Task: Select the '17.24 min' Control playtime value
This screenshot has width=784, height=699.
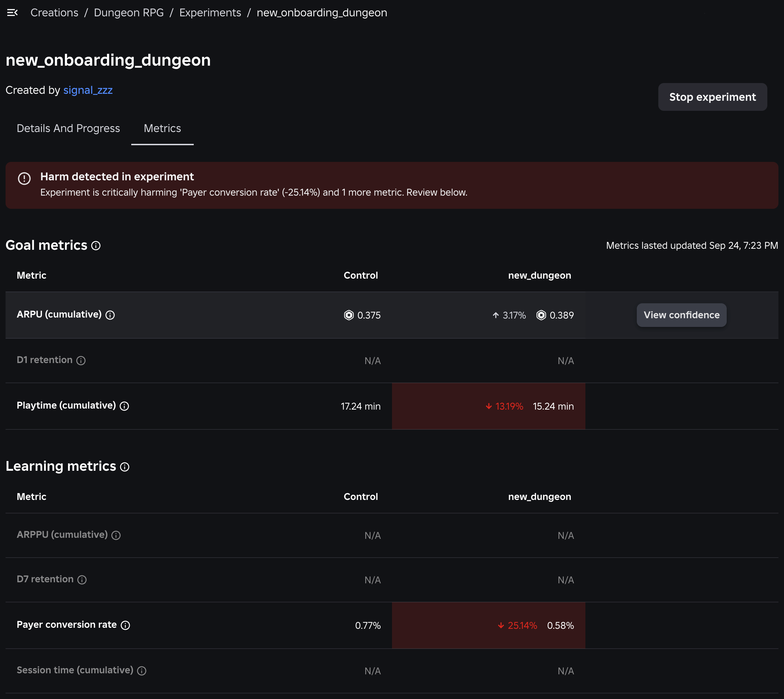Action: [361, 406]
